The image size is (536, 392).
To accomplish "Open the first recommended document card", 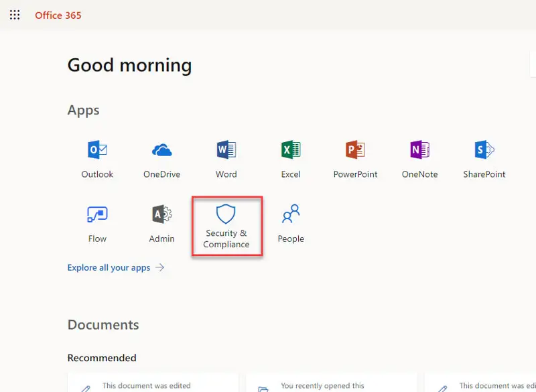I will click(x=153, y=383).
